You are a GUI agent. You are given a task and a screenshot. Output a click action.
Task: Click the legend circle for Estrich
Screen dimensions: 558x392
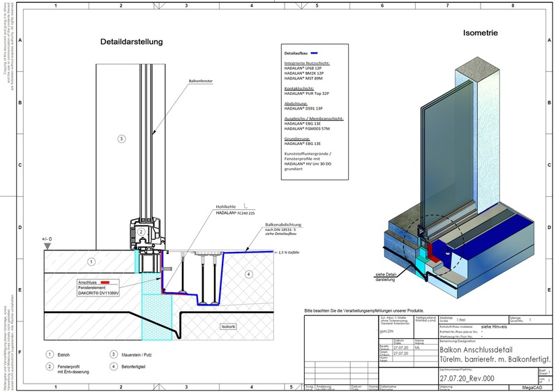pyautogui.click(x=50, y=354)
